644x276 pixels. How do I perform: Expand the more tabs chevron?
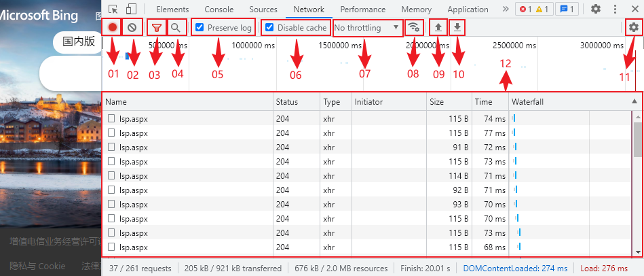[x=505, y=10]
